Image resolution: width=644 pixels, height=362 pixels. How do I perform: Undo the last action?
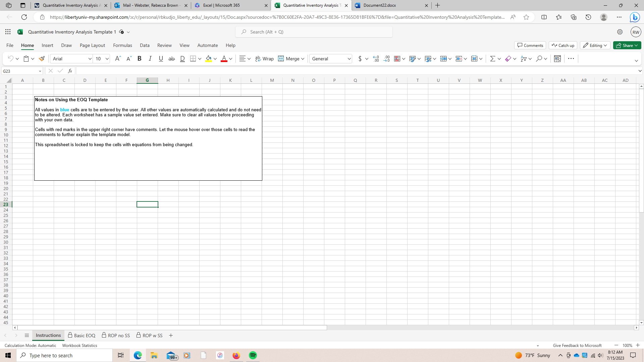[10, 59]
